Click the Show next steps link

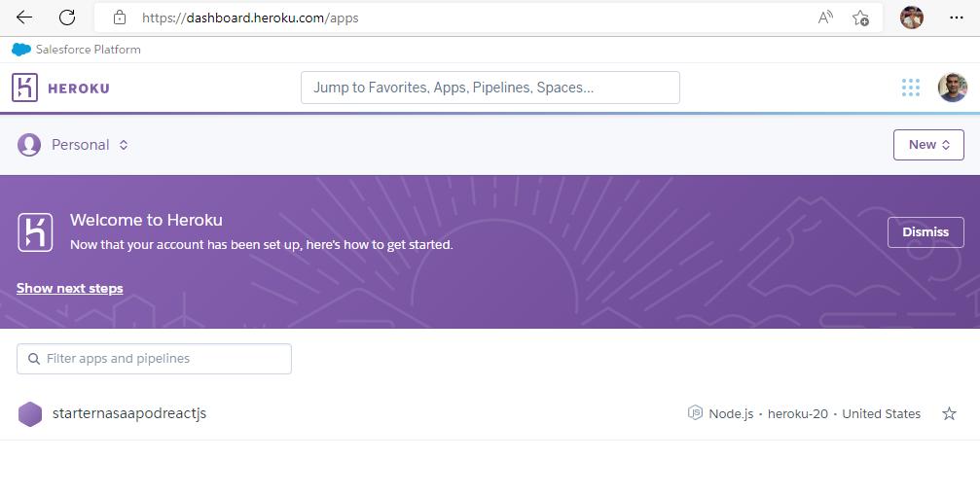[70, 288]
